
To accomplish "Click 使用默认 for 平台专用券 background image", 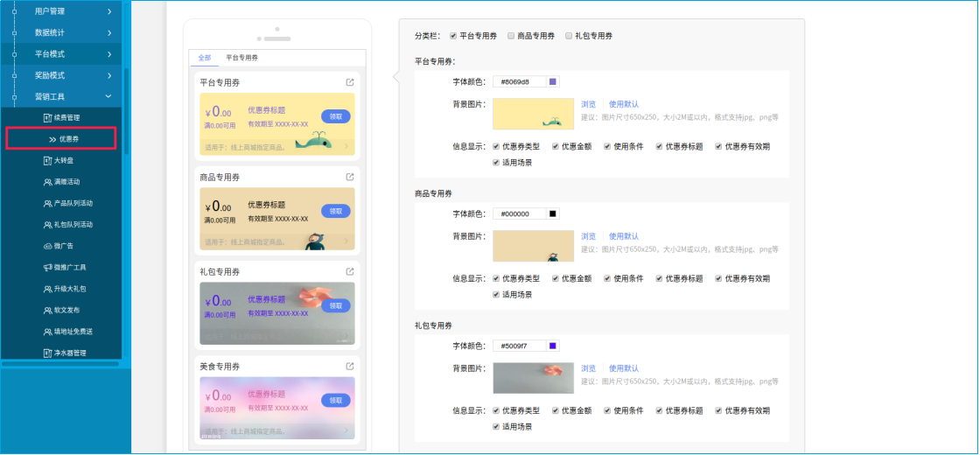I will coord(624,104).
